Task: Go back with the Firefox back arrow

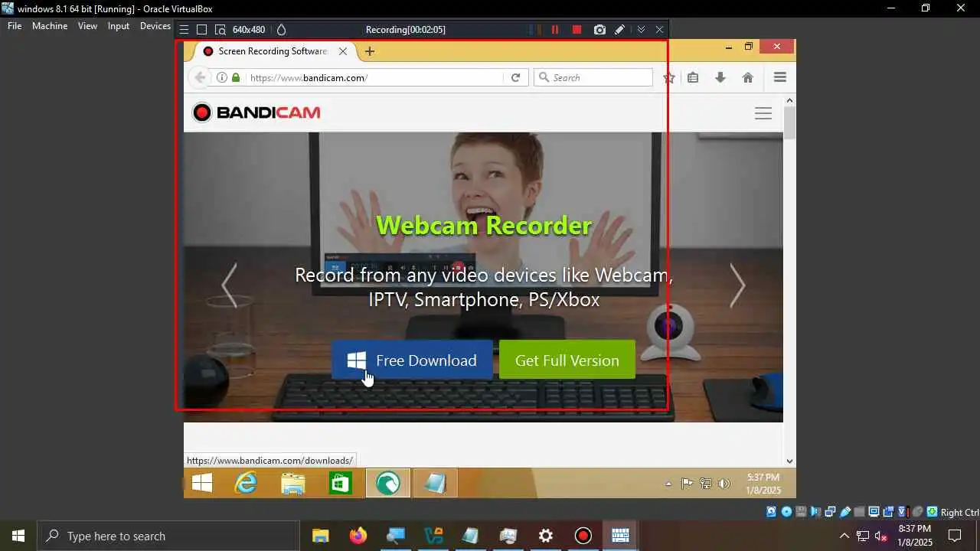Action: pyautogui.click(x=200, y=77)
